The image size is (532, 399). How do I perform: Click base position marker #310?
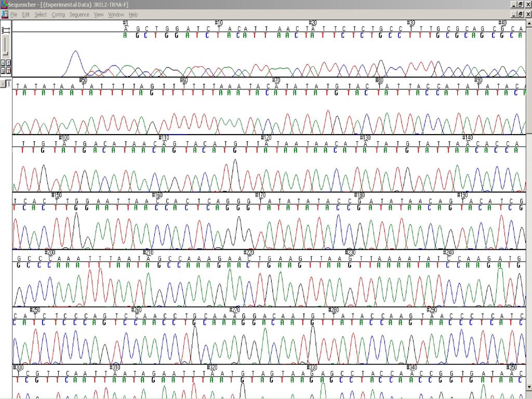point(115,367)
